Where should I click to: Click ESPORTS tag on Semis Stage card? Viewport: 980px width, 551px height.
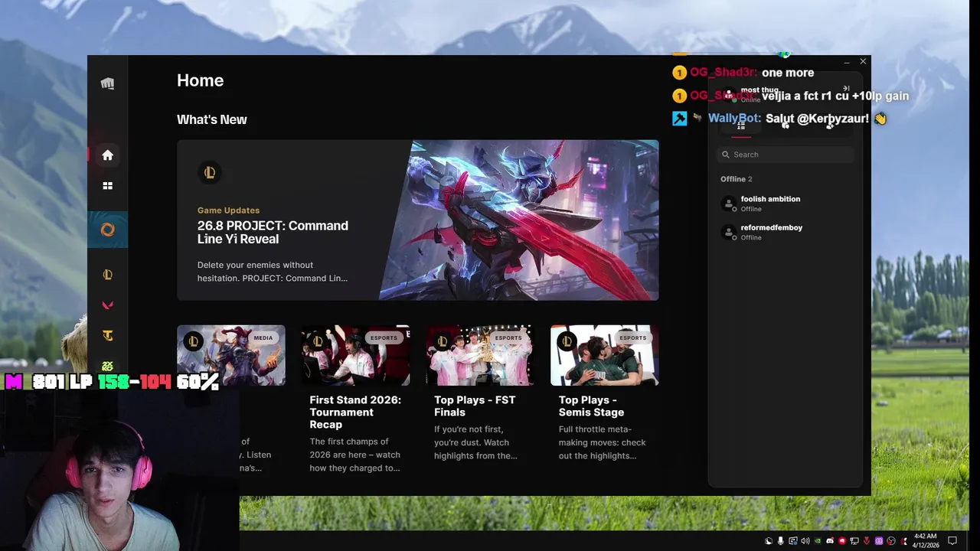633,337
